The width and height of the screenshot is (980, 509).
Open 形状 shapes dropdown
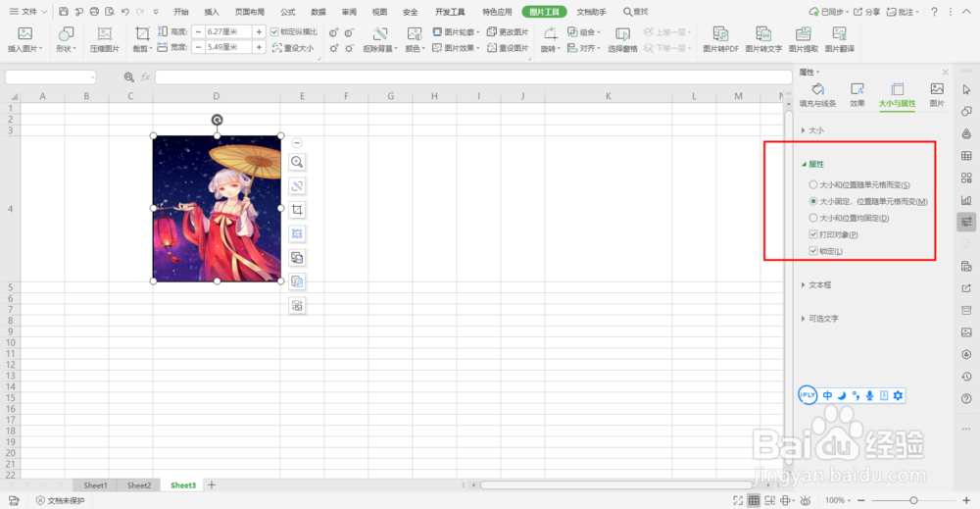(66, 48)
